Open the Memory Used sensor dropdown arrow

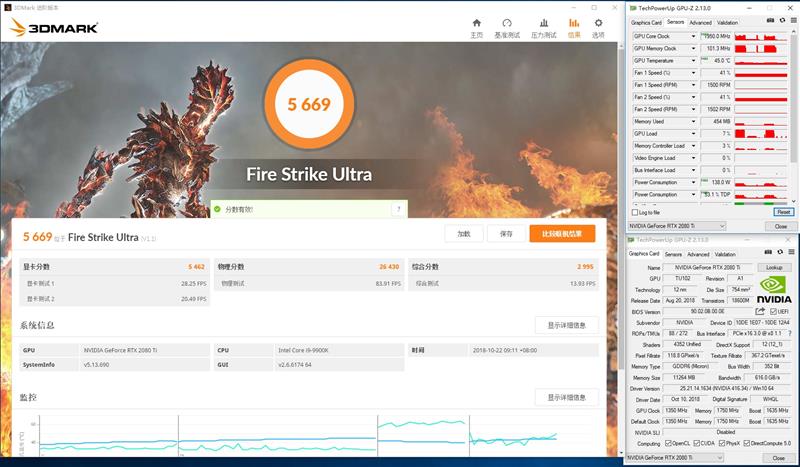pos(693,121)
